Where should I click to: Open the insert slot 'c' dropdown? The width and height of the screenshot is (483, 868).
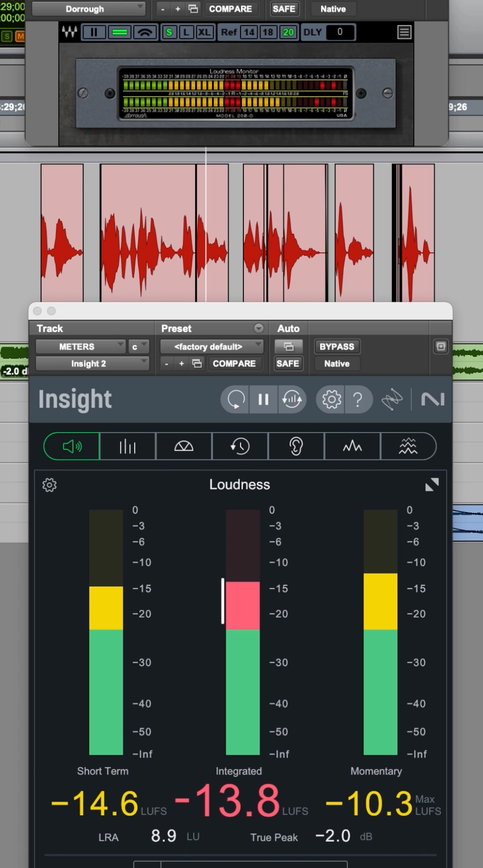[138, 346]
